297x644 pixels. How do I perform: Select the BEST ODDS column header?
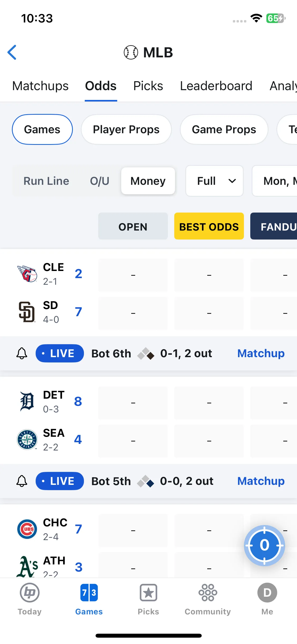[x=209, y=226]
